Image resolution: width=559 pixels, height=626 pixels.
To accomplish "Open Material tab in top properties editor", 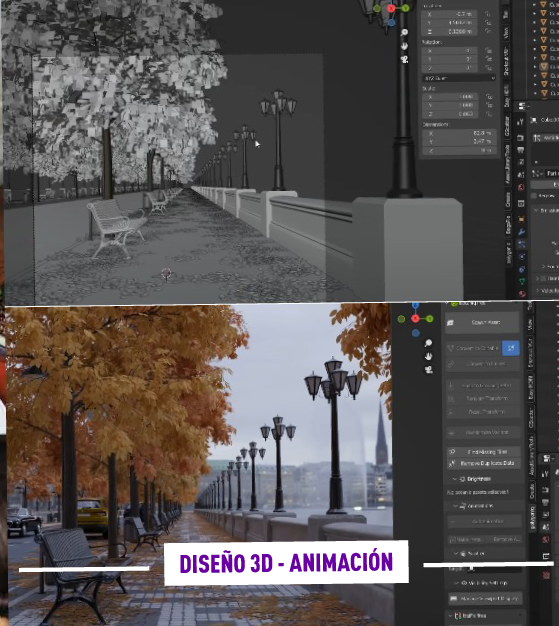I will click(521, 293).
